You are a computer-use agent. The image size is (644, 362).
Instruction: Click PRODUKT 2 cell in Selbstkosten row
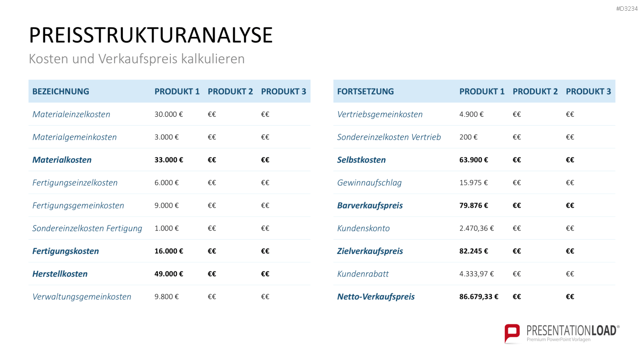[x=516, y=160]
